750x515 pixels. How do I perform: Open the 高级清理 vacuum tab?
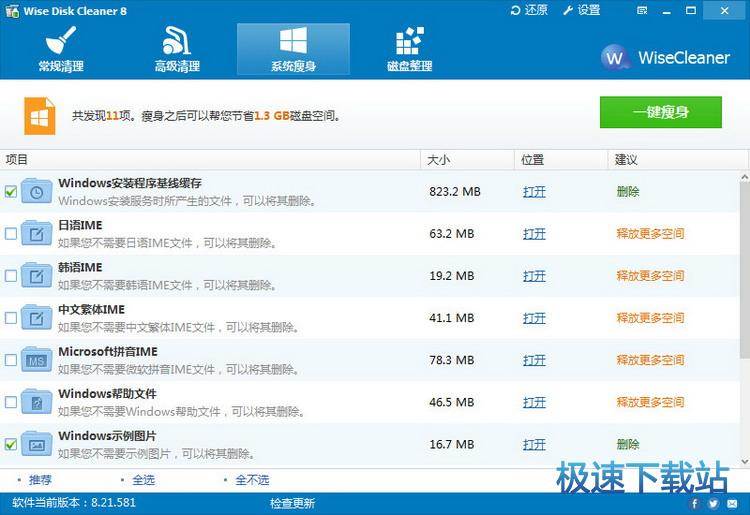tap(177, 49)
